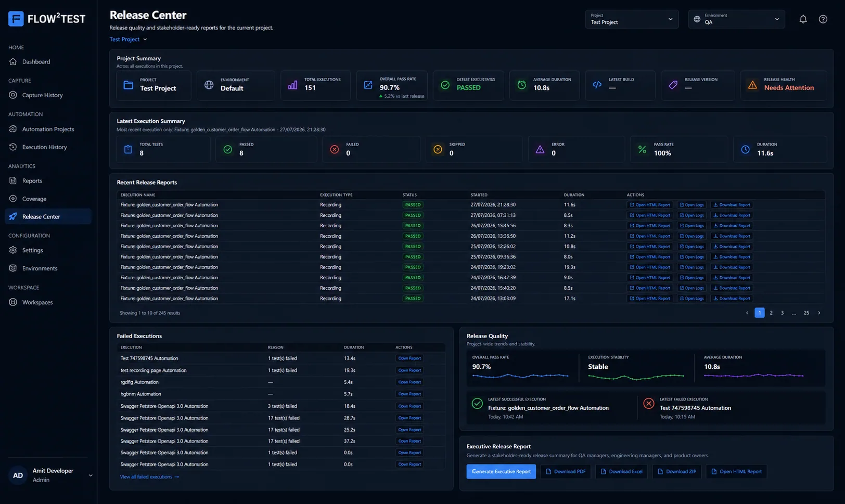Screen dimensions: 845x504
Task: Open the help question mark icon
Action: click(x=823, y=19)
